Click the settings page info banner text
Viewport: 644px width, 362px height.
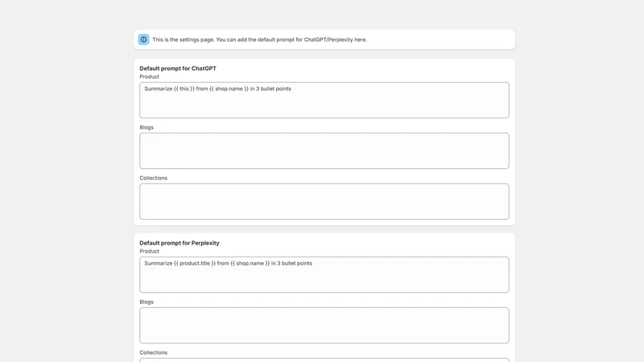coord(259,39)
